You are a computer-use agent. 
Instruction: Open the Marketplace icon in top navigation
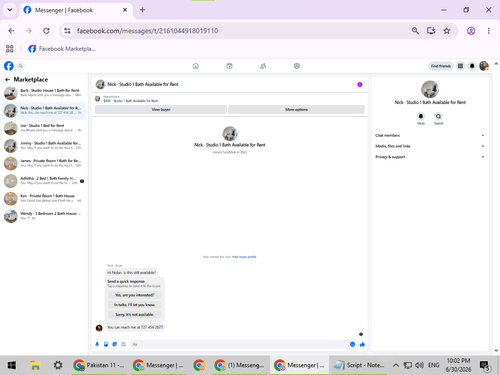point(229,66)
